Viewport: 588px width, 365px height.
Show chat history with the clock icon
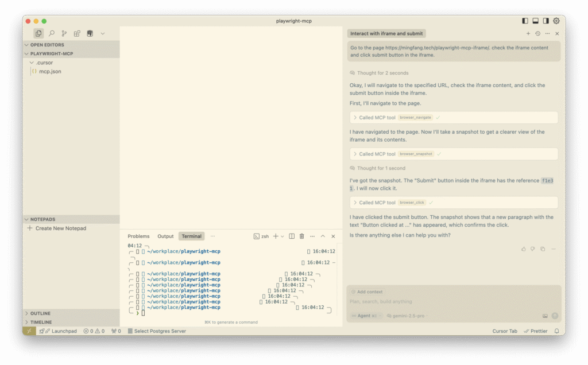point(537,34)
